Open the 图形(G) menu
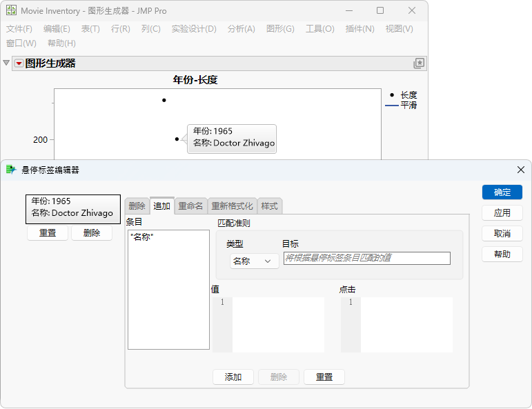The height and width of the screenshot is (409, 532). [x=280, y=29]
